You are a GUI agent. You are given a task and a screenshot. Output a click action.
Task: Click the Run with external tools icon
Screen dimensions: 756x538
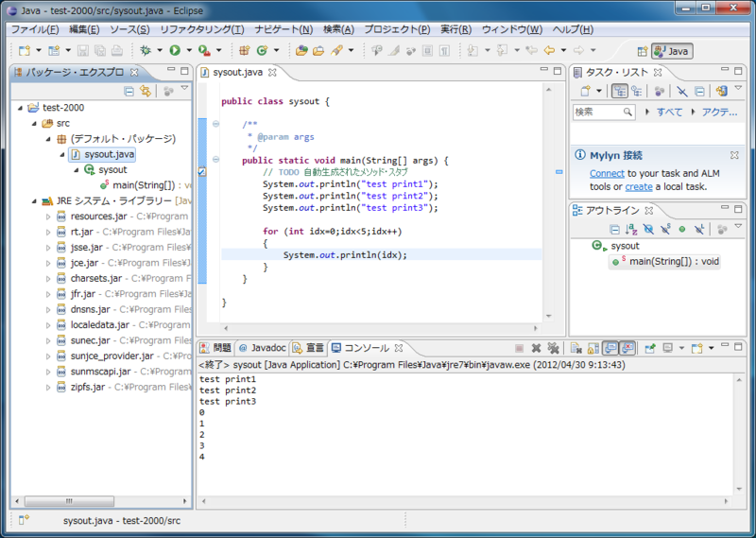pos(204,50)
